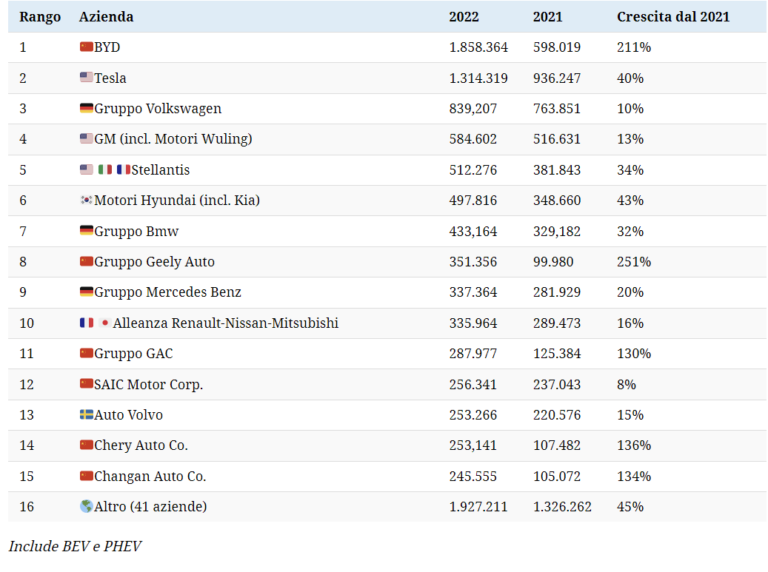The width and height of the screenshot is (768, 572).
Task: Click the China flag beside SAIC Motor Corp.
Action: pos(86,383)
